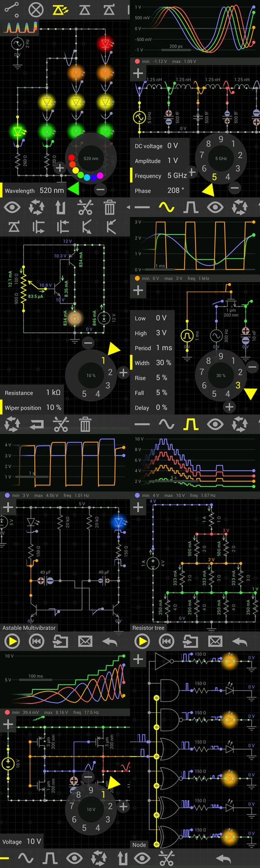Cut the potentiometer using the scissors icon
Screen dimensions: 260x868
61,425
